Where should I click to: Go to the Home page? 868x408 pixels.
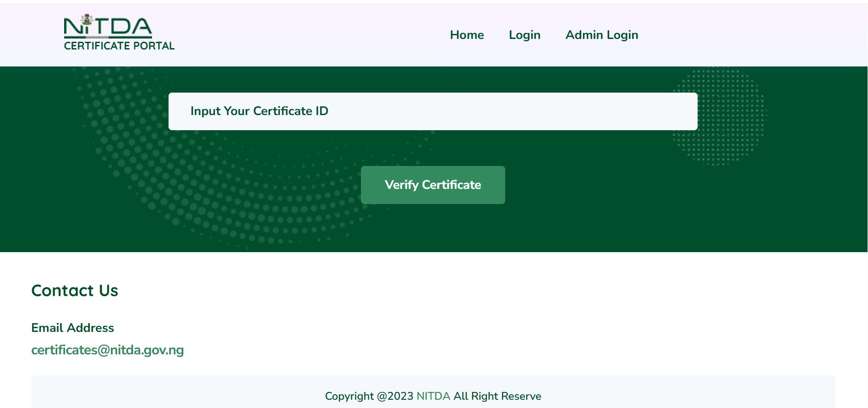pos(467,35)
